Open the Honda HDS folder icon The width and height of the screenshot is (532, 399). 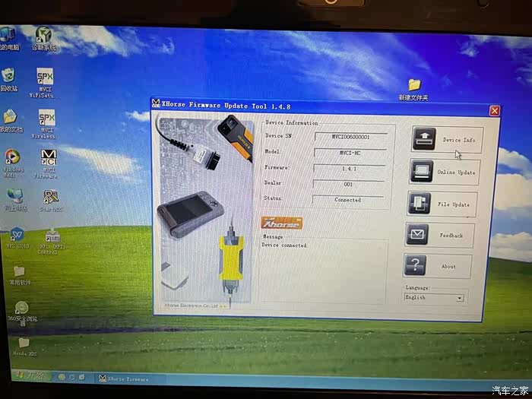point(24,345)
